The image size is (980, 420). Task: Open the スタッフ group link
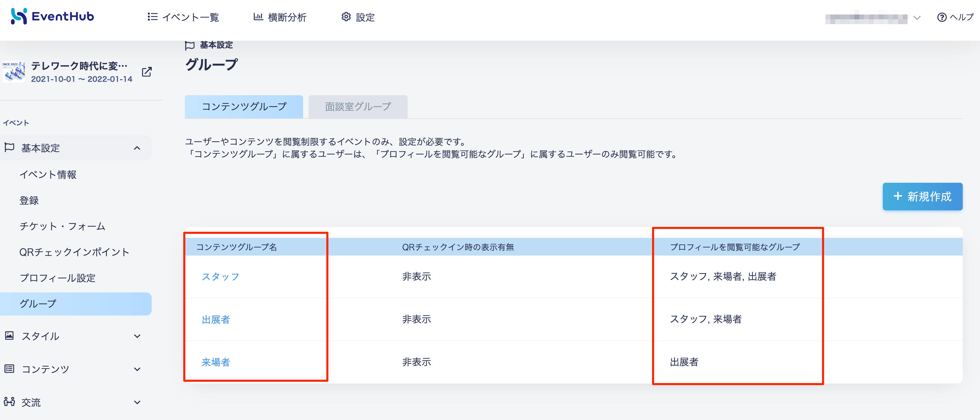click(220, 277)
